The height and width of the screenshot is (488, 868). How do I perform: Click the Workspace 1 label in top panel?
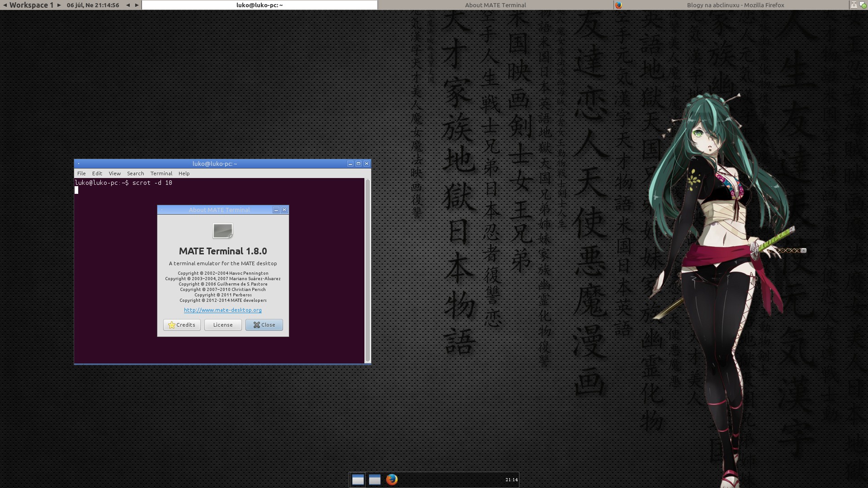[31, 5]
